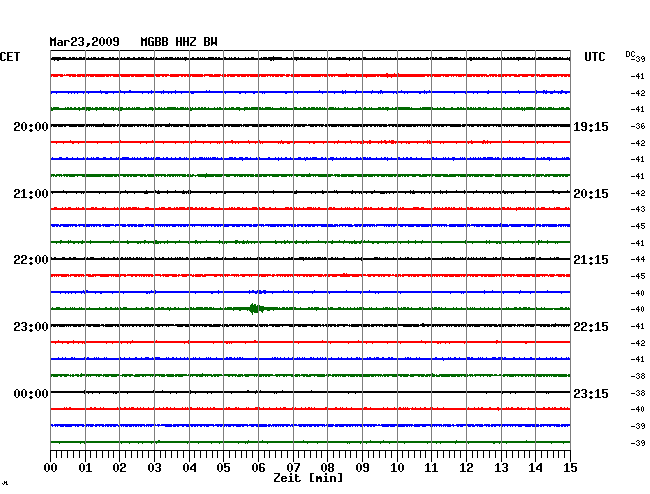
Task: Select the 15 tick label on Zeit axis
Action: coord(570,467)
